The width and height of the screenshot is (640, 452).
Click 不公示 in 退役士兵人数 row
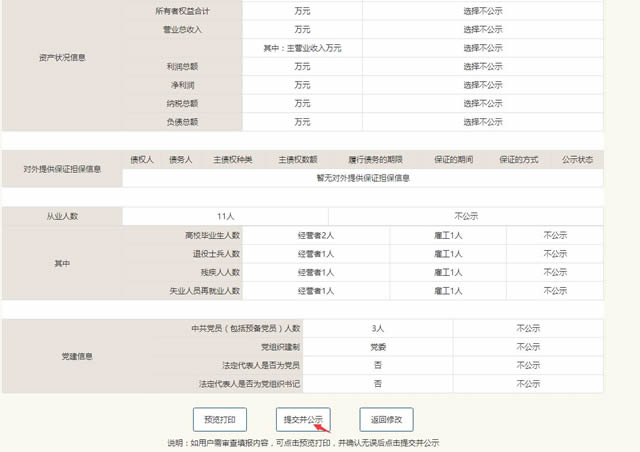(x=555, y=254)
